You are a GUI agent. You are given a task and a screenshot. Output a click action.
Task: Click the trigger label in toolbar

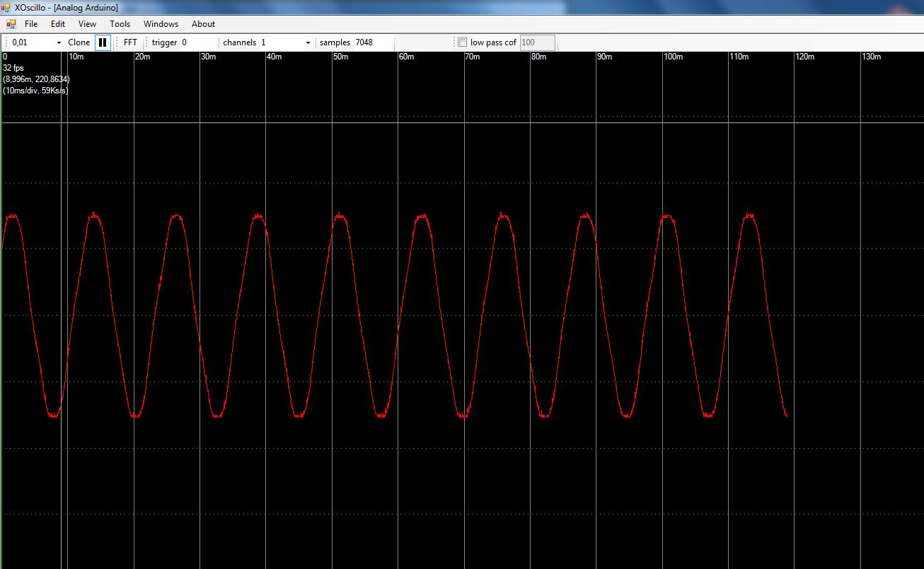[x=164, y=42]
